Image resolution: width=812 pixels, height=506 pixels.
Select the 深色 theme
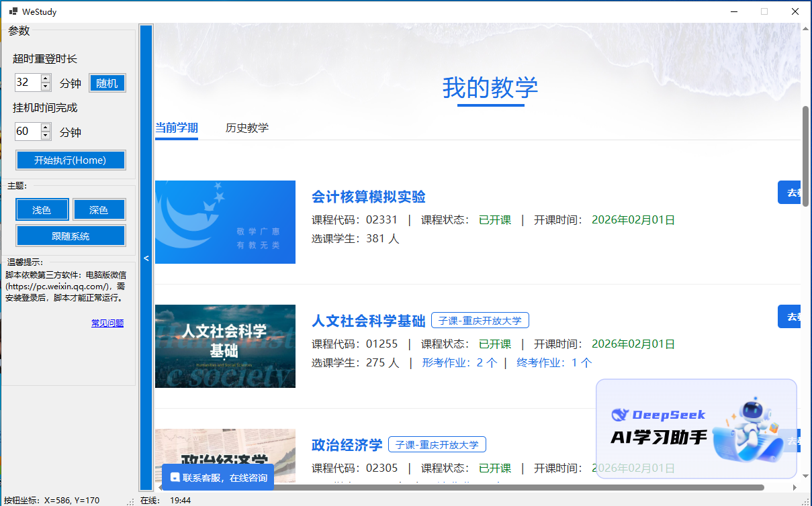[x=99, y=210]
